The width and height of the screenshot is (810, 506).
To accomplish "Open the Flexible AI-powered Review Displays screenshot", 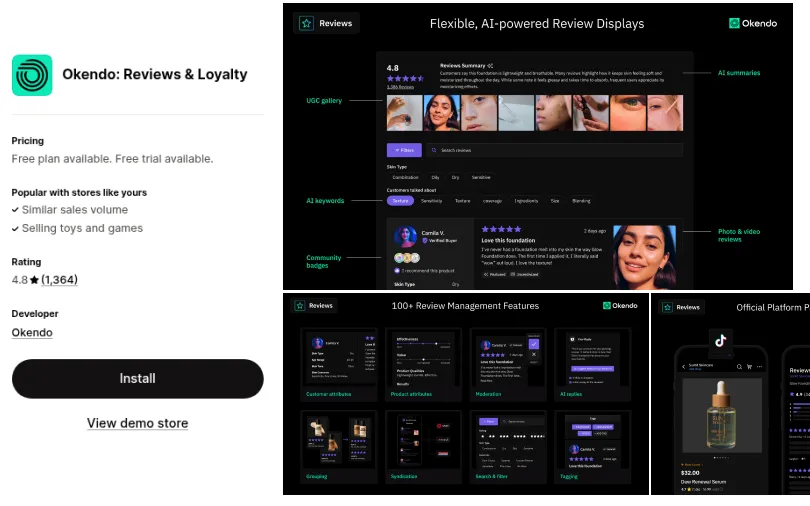I will click(x=538, y=147).
